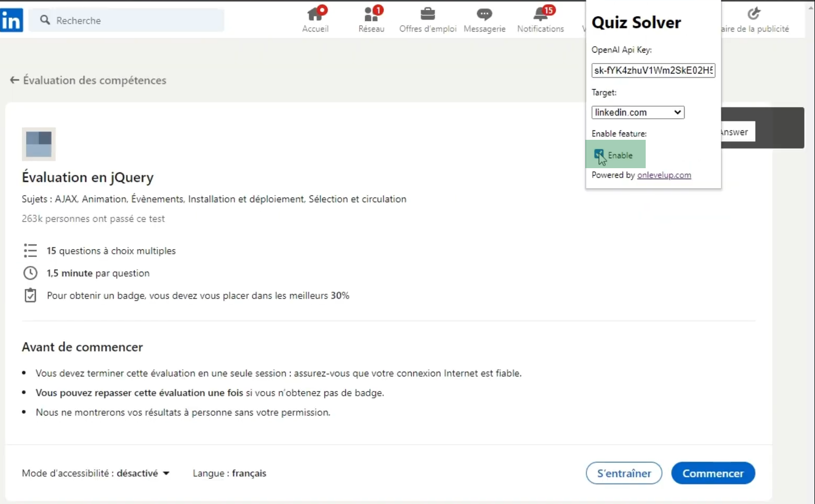Click the LinkedIn logo
The image size is (815, 504).
[12, 20]
